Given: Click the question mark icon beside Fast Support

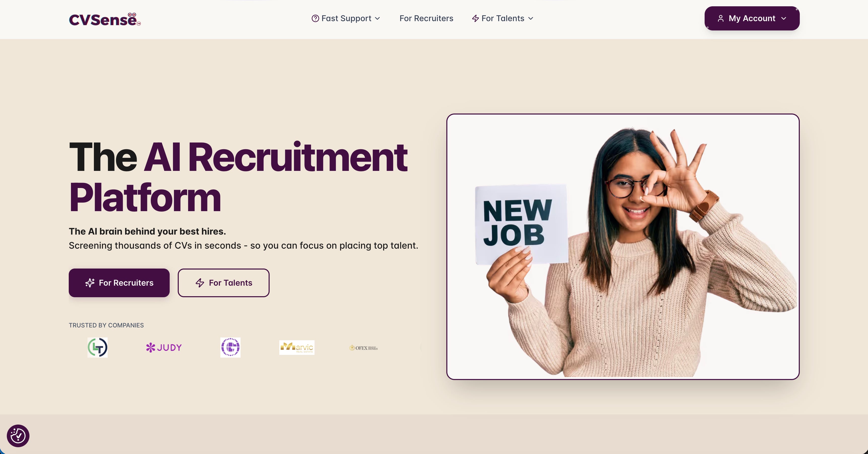Looking at the screenshot, I should click(x=315, y=19).
